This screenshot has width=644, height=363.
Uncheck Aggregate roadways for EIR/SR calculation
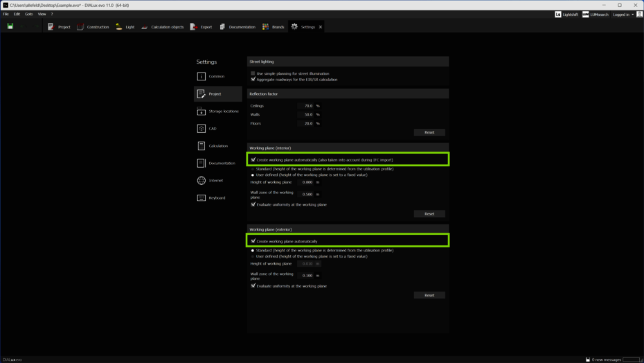[253, 80]
